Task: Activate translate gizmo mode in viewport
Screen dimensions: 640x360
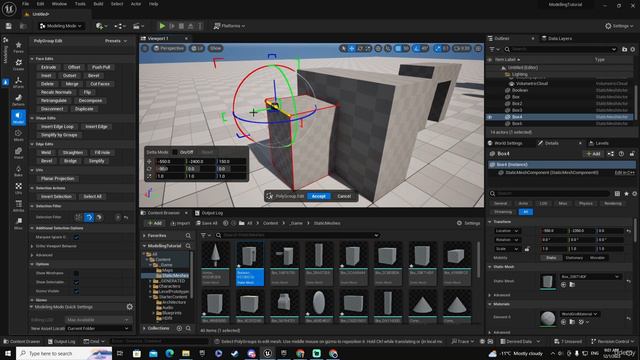Action: pyautogui.click(x=351, y=49)
